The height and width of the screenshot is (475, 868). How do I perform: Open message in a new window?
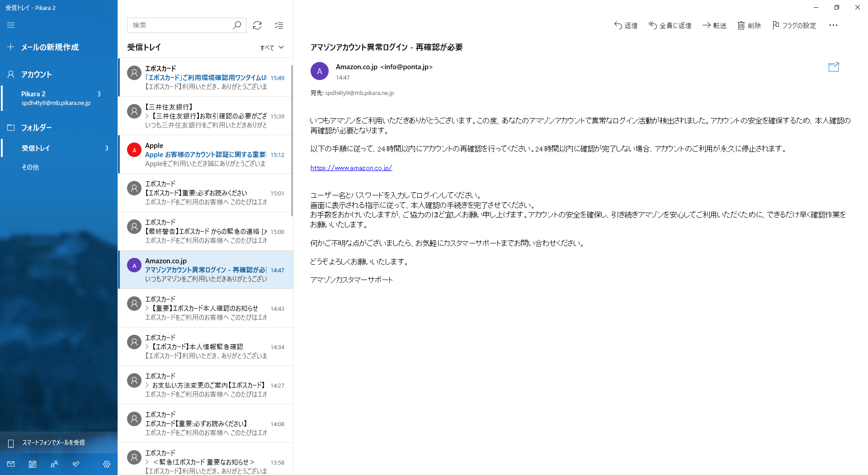(x=834, y=67)
